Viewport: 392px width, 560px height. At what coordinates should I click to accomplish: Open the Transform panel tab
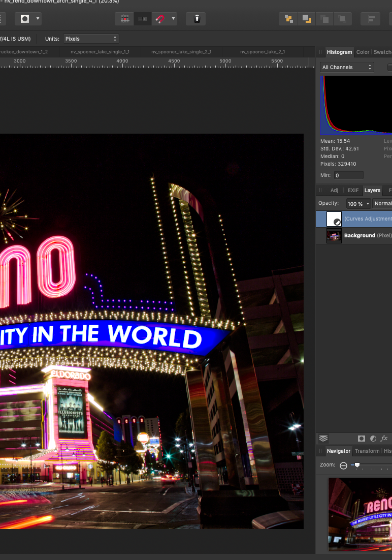pyautogui.click(x=367, y=451)
